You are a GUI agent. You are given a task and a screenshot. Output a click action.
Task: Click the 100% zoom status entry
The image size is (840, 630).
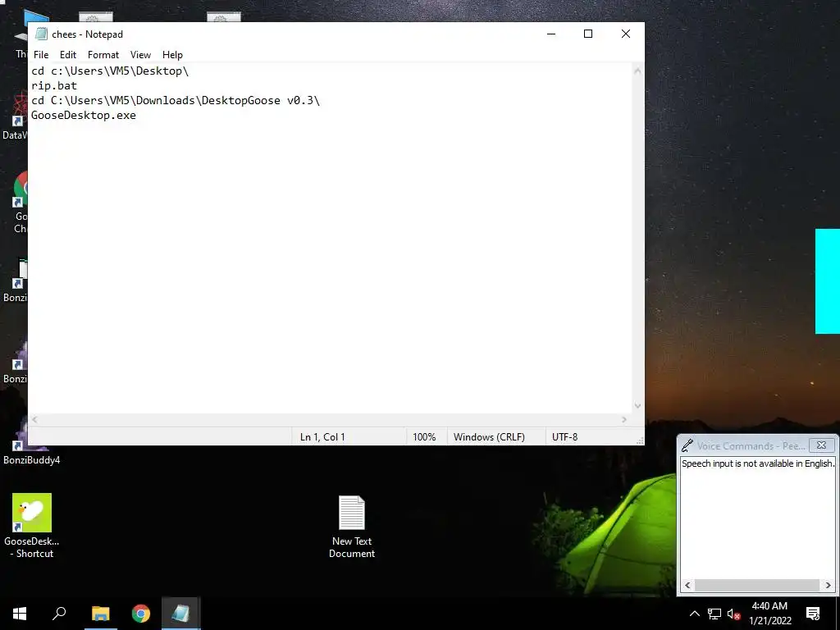424,437
